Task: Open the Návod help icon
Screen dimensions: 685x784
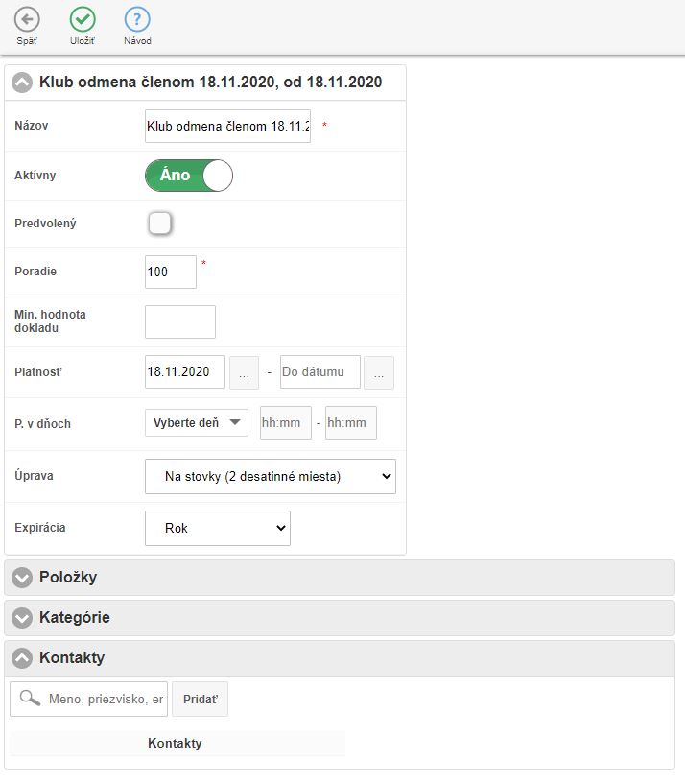Action: [137, 19]
